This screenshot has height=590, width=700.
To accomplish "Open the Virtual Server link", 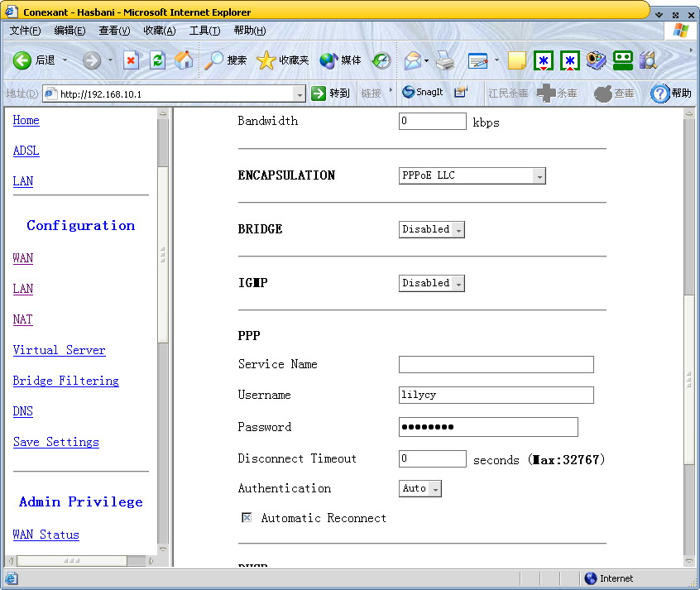I will coord(59,350).
